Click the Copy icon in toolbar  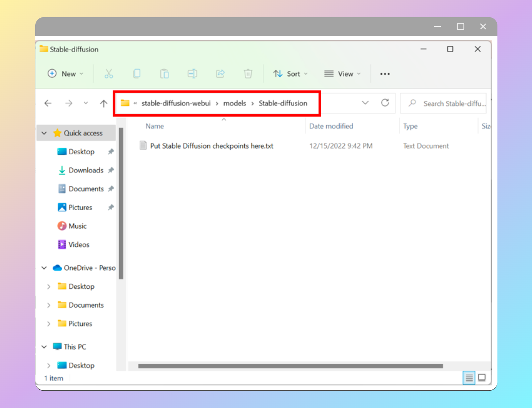click(137, 74)
